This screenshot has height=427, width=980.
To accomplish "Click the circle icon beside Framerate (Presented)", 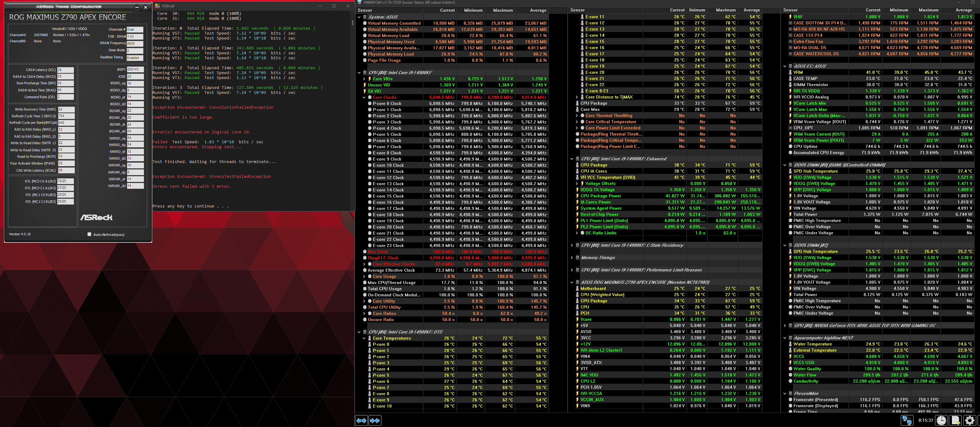I will click(790, 400).
